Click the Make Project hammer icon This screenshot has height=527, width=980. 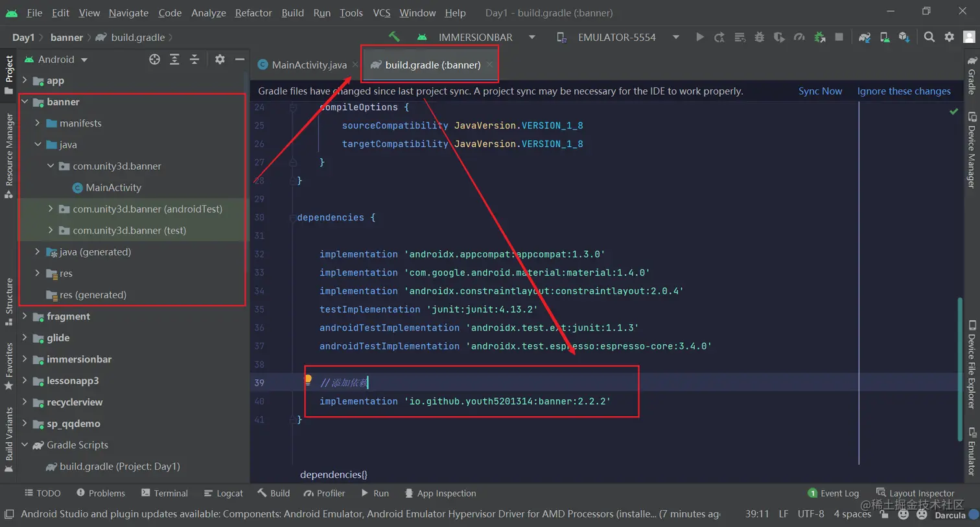[394, 37]
